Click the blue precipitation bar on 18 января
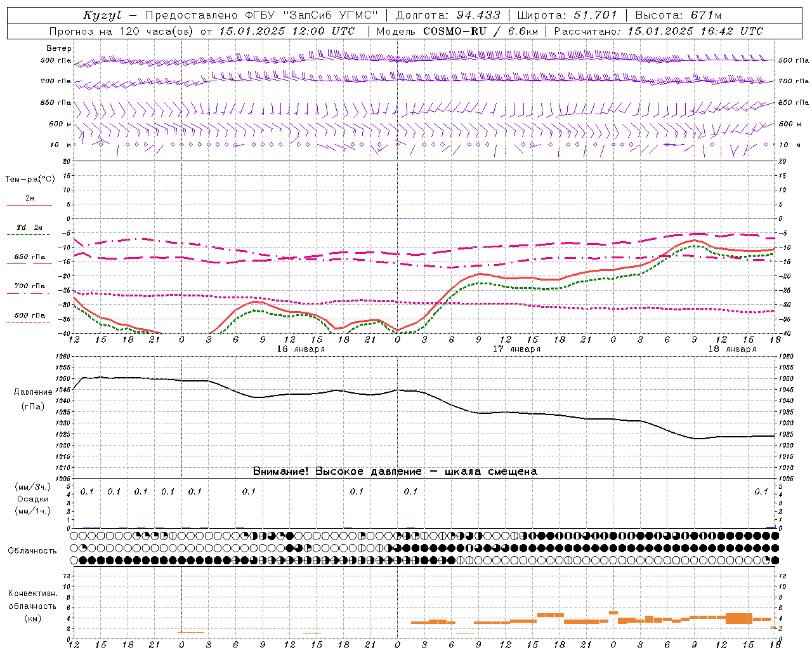The width and height of the screenshot is (812, 650). coord(771,527)
